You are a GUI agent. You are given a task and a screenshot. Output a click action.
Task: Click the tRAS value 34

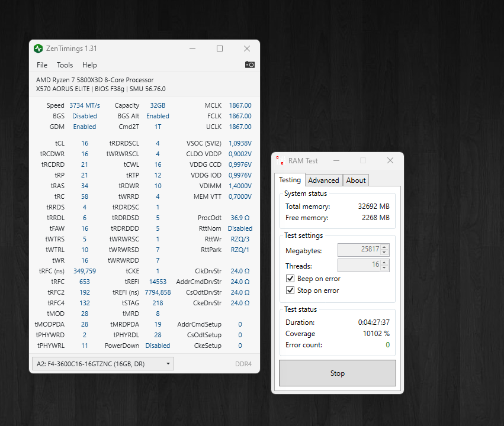point(85,186)
